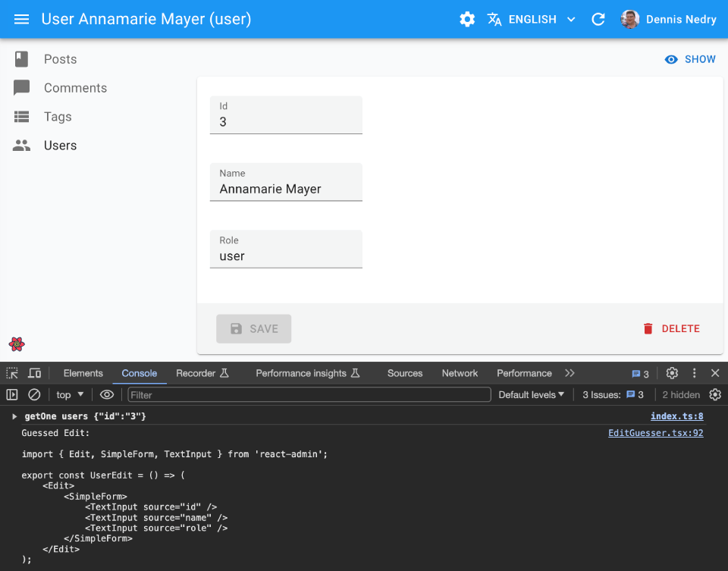Screen dimensions: 728x571
Task: Open the ENGLISH language dropdown
Action: click(x=532, y=19)
